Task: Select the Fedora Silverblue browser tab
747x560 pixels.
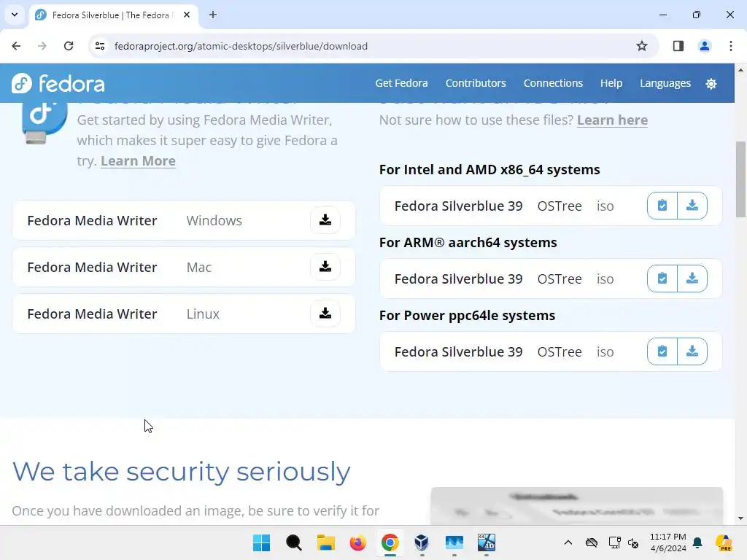Action: (113, 15)
